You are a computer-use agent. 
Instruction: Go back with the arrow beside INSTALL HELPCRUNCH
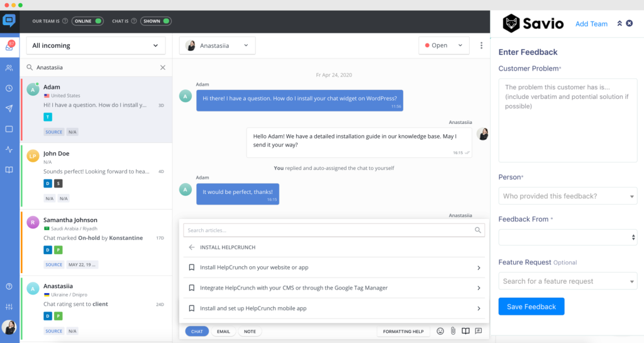(191, 247)
